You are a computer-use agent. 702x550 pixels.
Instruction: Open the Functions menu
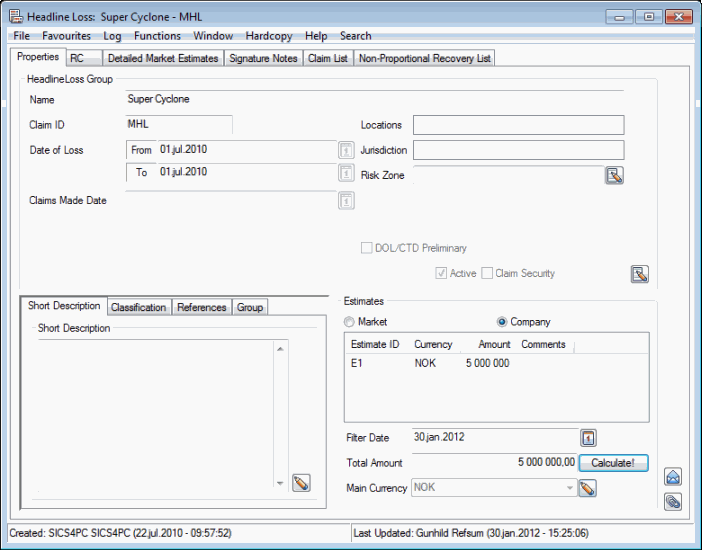click(x=158, y=36)
